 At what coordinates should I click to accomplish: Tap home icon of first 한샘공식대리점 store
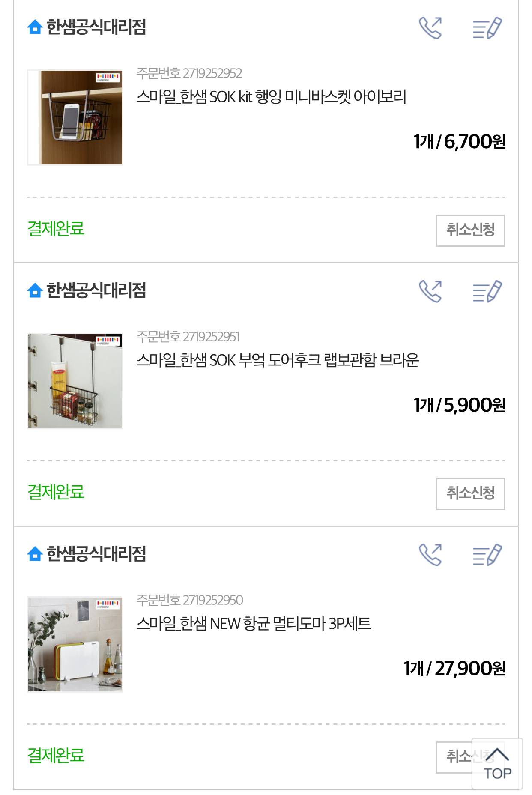(35, 27)
